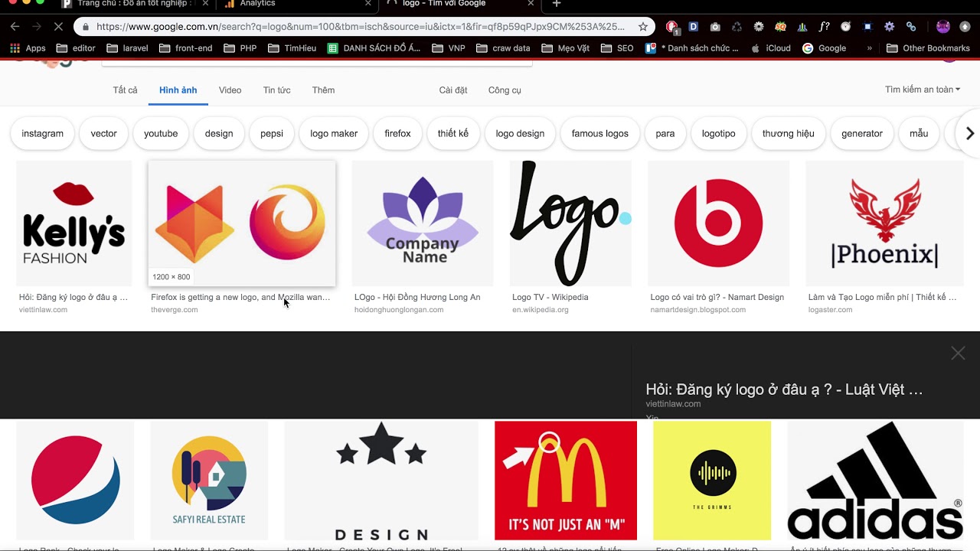The width and height of the screenshot is (980, 551).
Task: Open the Apps bookmarks shortcut
Action: pos(28,48)
